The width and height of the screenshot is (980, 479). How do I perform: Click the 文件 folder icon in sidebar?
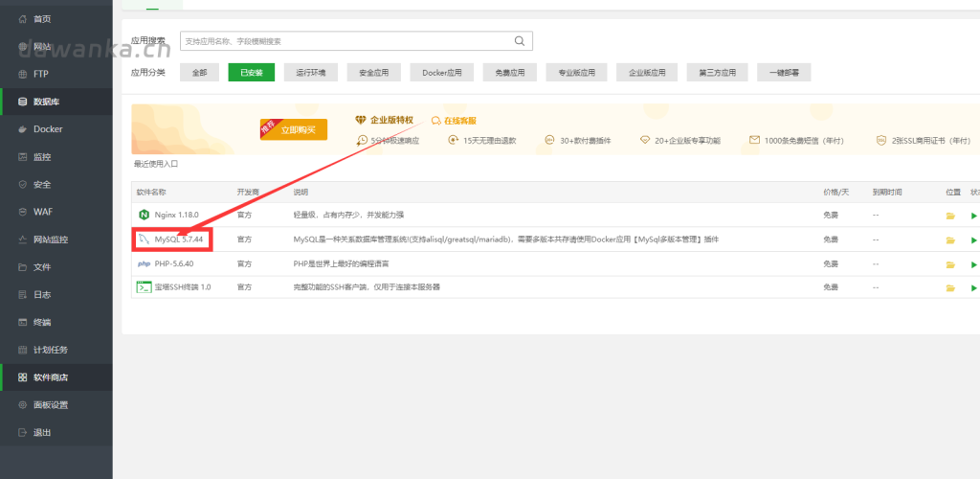pos(23,267)
